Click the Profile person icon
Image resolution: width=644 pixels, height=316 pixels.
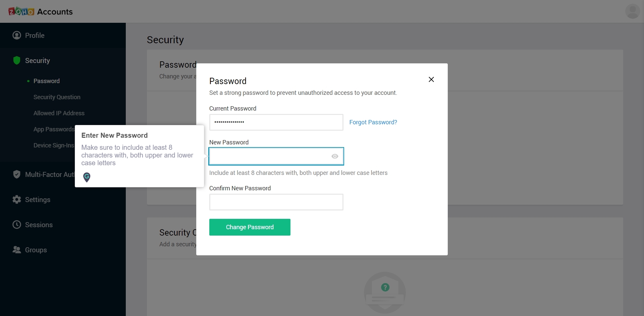coord(17,35)
